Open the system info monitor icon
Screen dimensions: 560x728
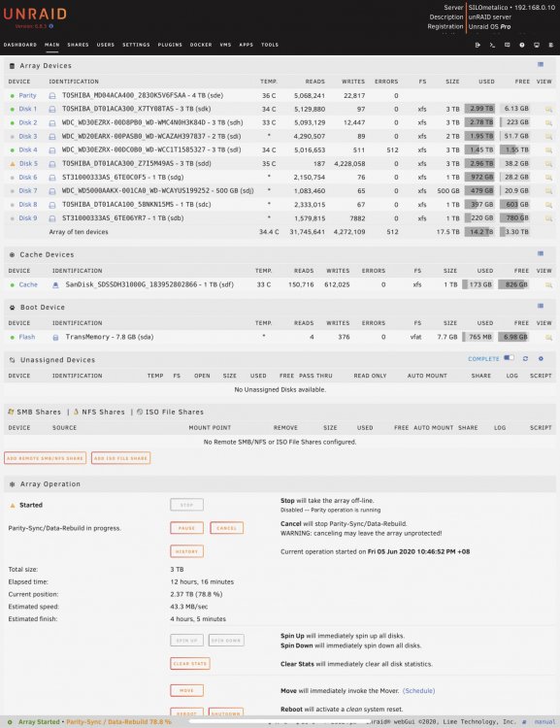(537, 45)
